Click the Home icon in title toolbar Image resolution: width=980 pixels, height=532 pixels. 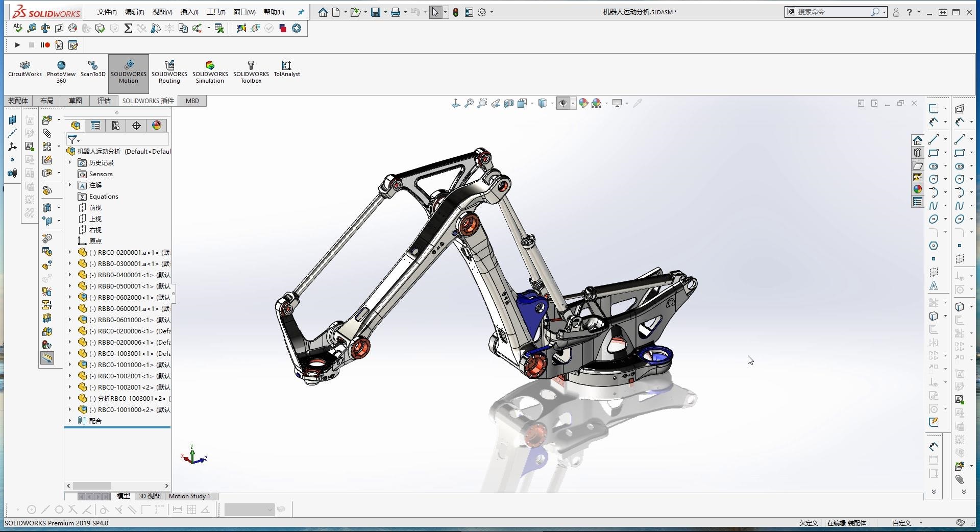click(x=323, y=12)
